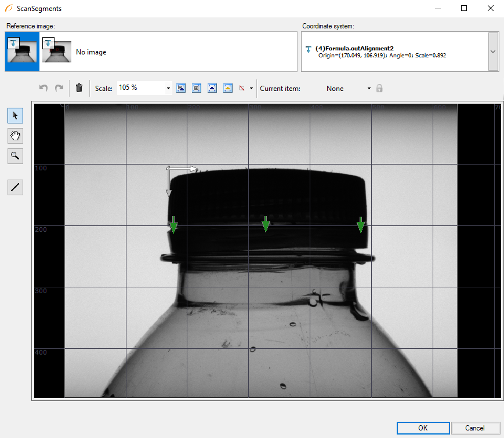Expand the Current item dropdown

pyautogui.click(x=369, y=89)
